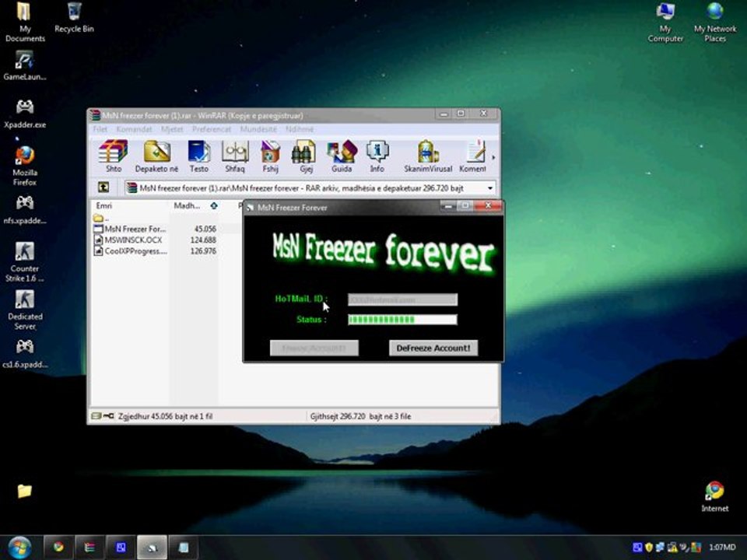747x560 pixels.
Task: Open the unnamed folder on the desktop
Action: tap(25, 491)
